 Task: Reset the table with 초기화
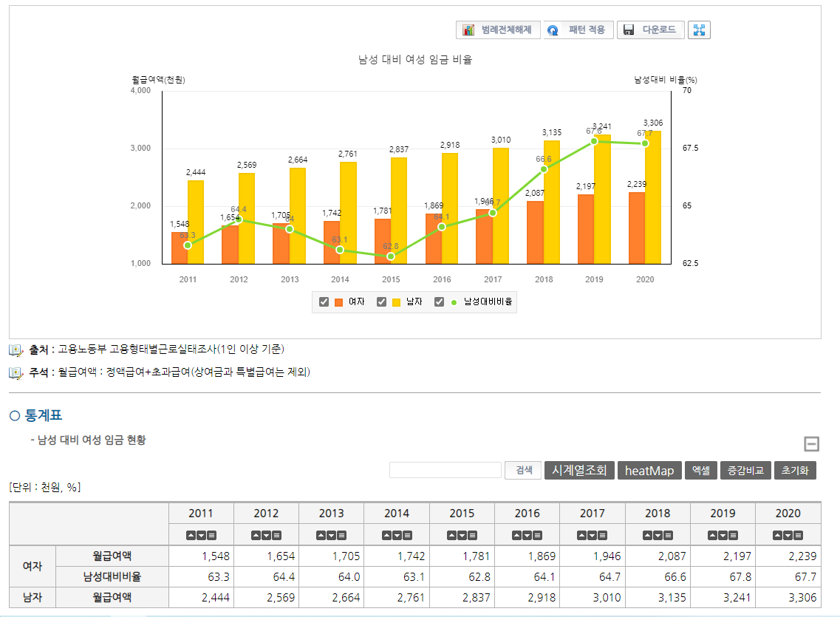[795, 470]
